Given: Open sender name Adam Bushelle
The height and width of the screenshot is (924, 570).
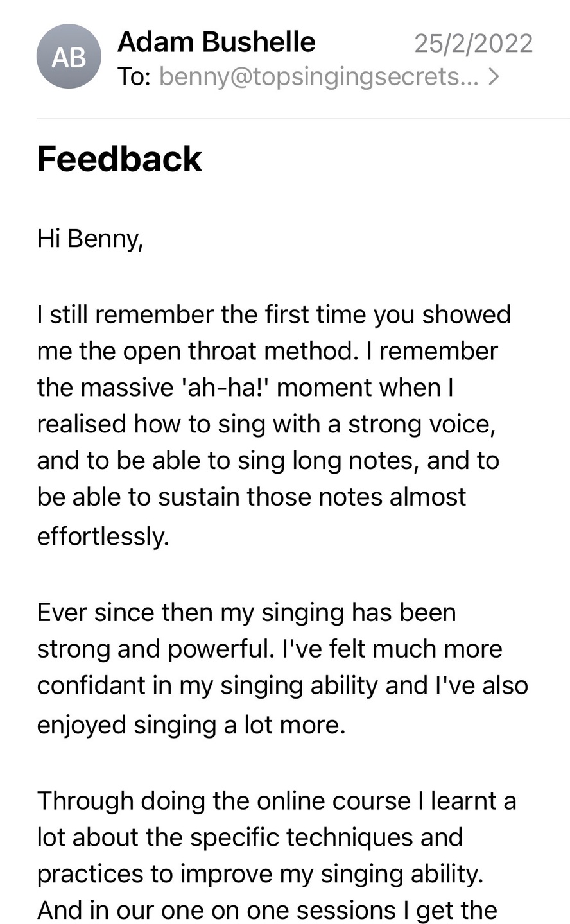Looking at the screenshot, I should 216,42.
